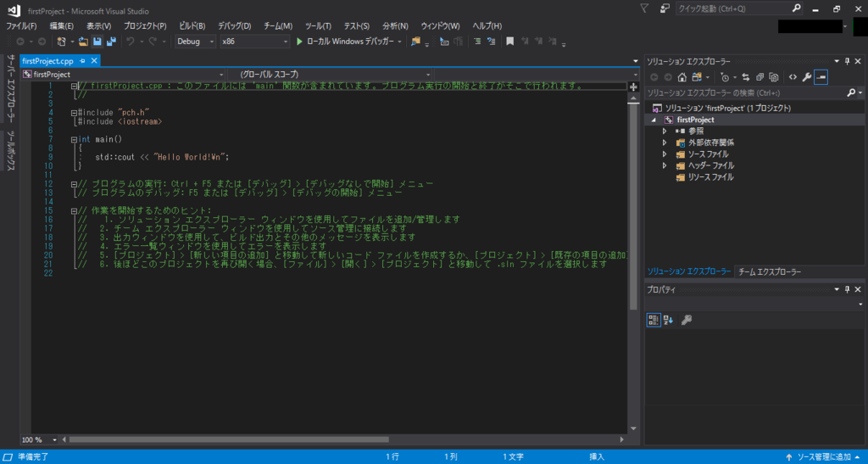Screen dimensions: 868x464
Task: Click the Show All Files icon in Solution Explorer
Action: tap(774, 77)
